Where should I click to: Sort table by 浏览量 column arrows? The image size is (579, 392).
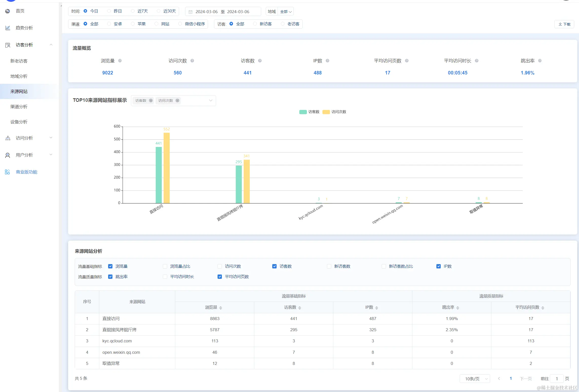(x=221, y=308)
